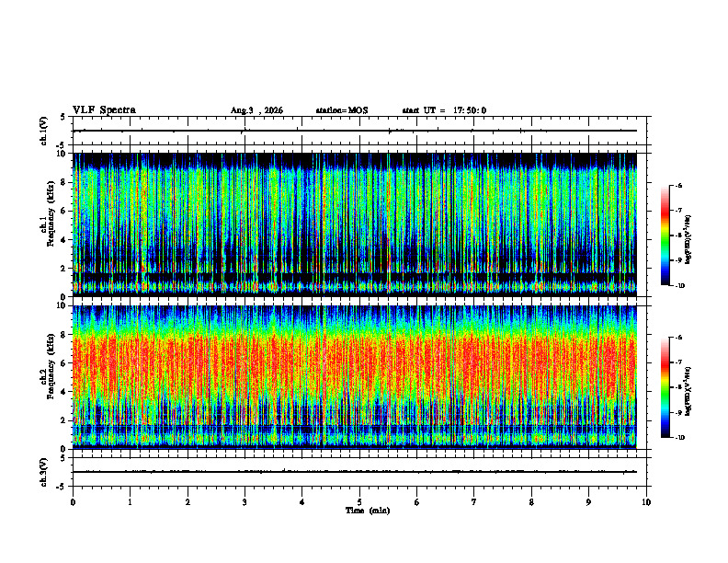Image resolution: width=728 pixels, height=563 pixels.
Task: Click time-axis tick label "1"
Action: coord(130,502)
